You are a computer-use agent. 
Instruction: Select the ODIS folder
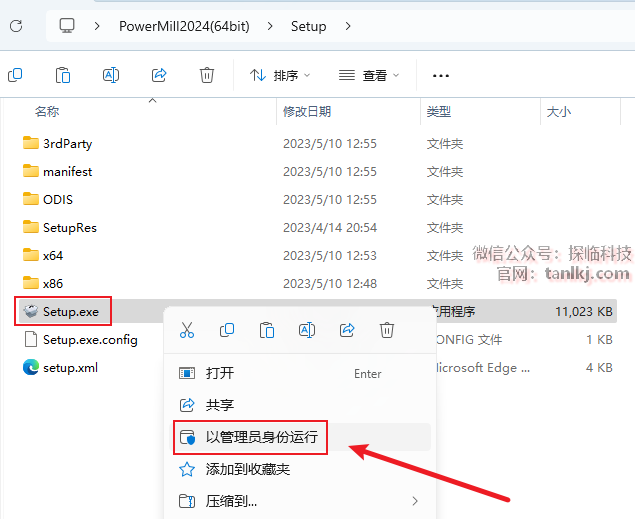(58, 200)
